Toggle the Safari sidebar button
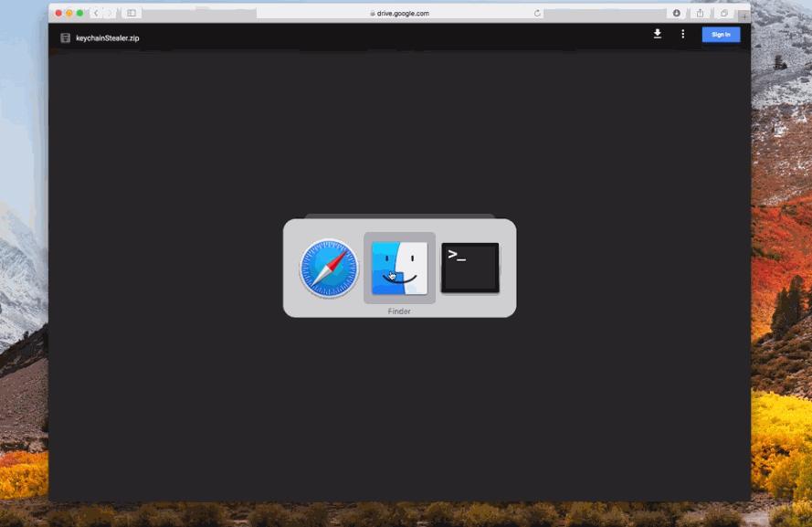 132,13
